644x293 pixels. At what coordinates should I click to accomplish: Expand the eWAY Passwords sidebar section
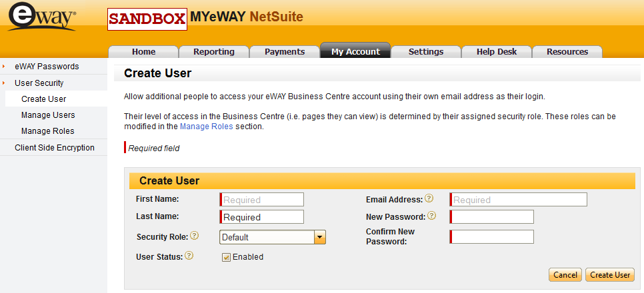[47, 67]
